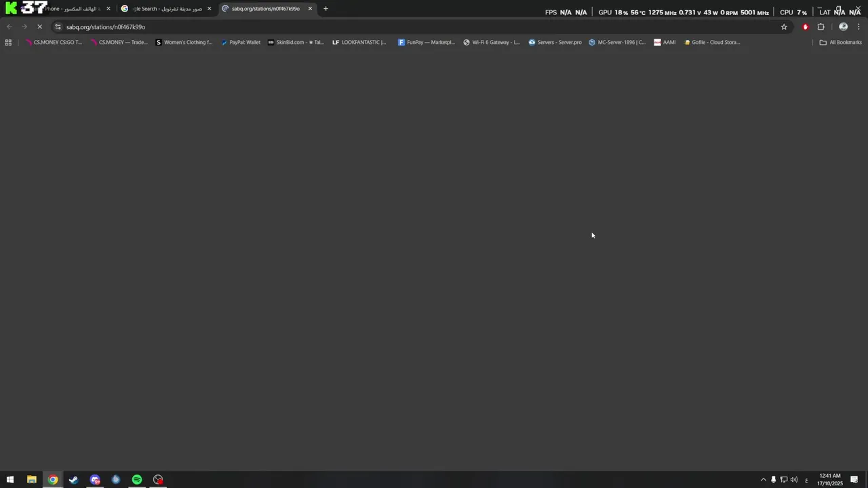
Task: Open the red ad blocker extension
Action: pos(806,27)
